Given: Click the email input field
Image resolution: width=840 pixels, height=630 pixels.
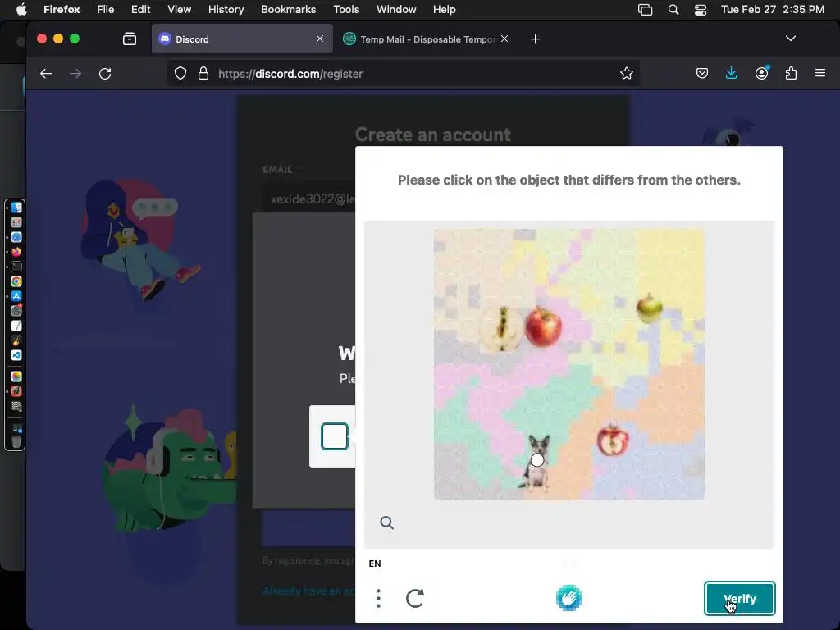Looking at the screenshot, I should pos(308,199).
